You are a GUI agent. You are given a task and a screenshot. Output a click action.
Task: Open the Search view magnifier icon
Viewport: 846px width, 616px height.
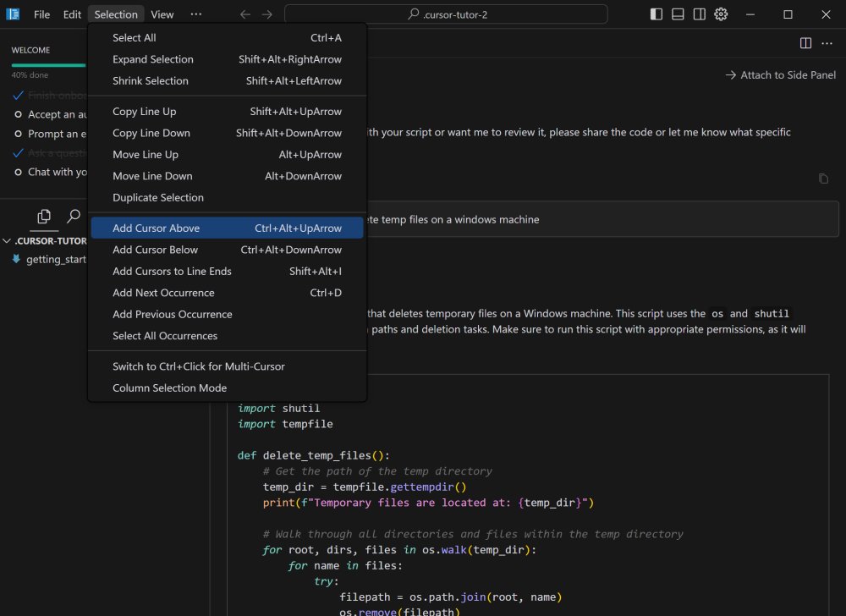74,217
